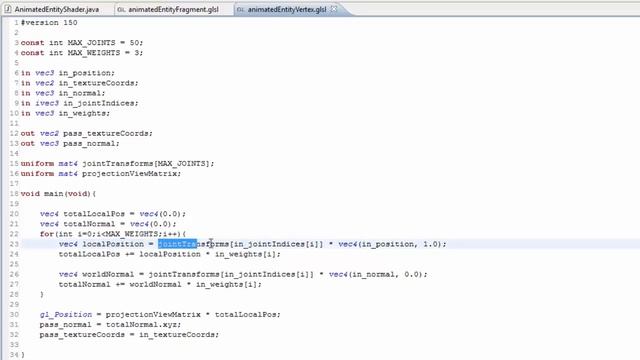Close the animatedEntityVertex.glsl tab
Image resolution: width=640 pixels, height=360 pixels.
pos(334,9)
